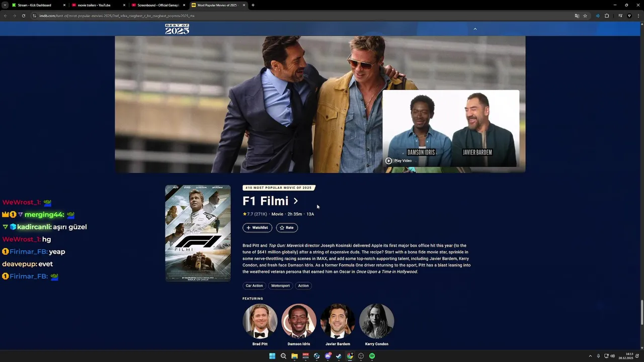The width and height of the screenshot is (644, 362).
Task: Click deavepup chat message
Action: (x=28, y=264)
